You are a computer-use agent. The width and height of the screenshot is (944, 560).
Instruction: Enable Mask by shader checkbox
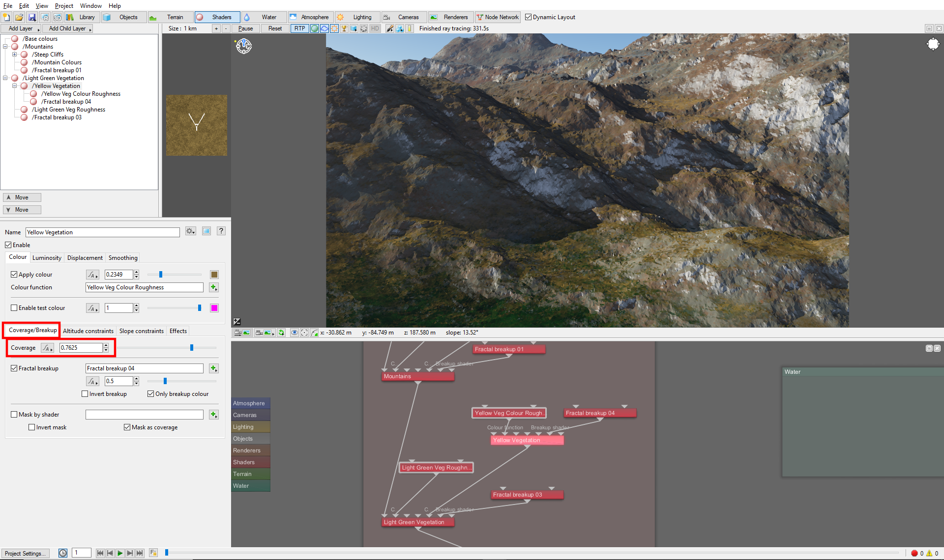14,415
